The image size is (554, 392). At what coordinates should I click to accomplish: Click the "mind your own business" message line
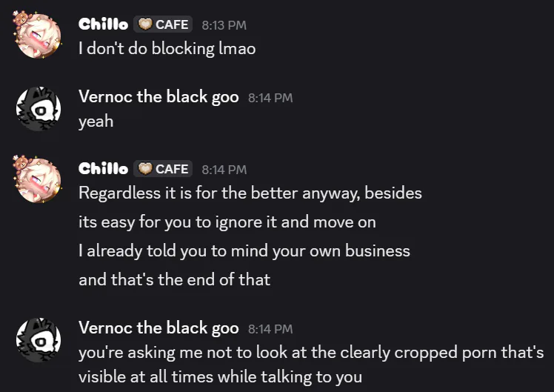(244, 250)
